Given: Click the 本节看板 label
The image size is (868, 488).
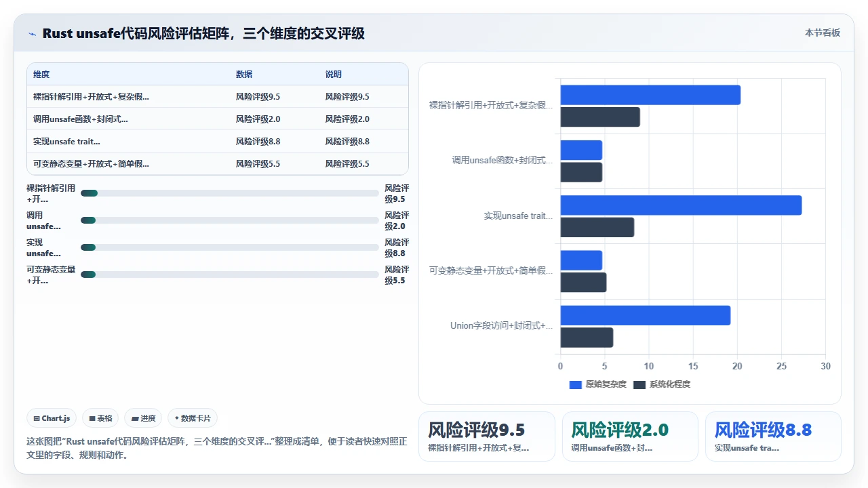Looking at the screenshot, I should tap(822, 33).
